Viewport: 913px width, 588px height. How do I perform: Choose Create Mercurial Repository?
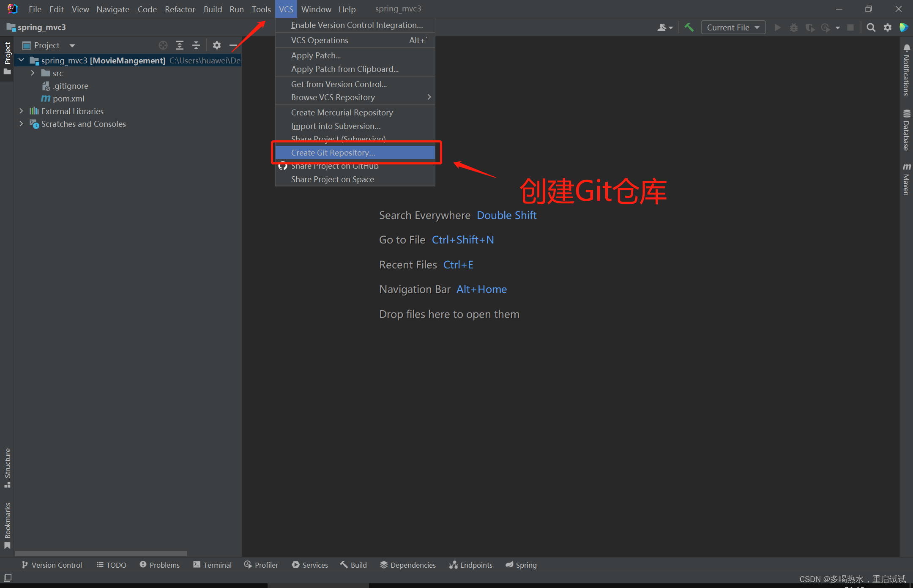point(355,112)
